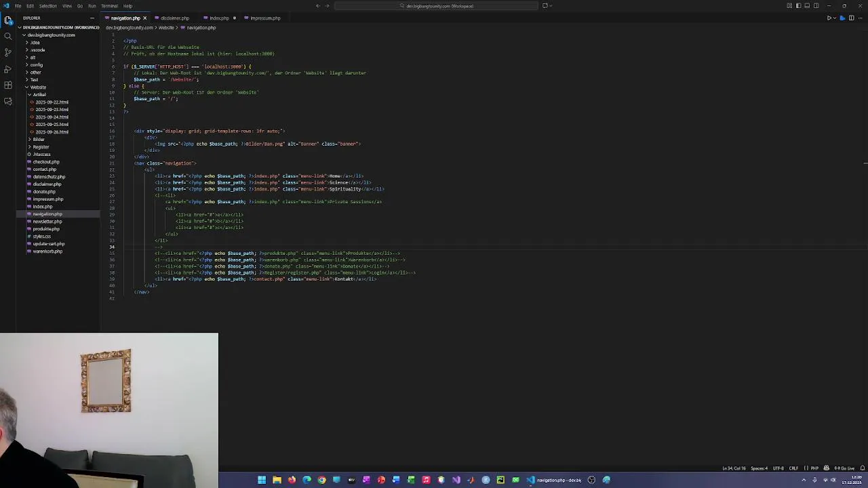Click the command center search box
868x488 pixels.
coord(436,6)
